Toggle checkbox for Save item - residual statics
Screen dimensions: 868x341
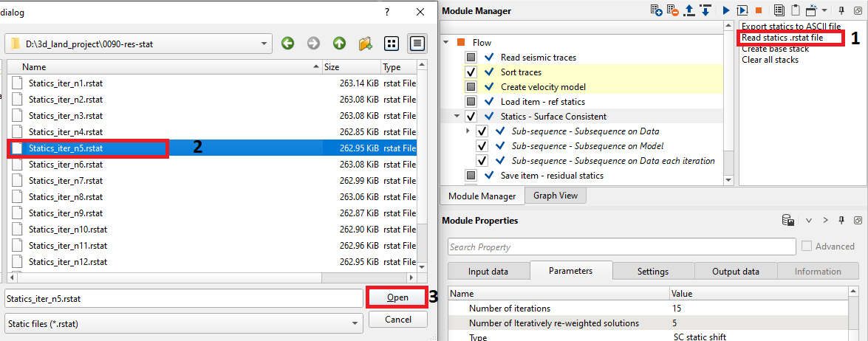(471, 176)
